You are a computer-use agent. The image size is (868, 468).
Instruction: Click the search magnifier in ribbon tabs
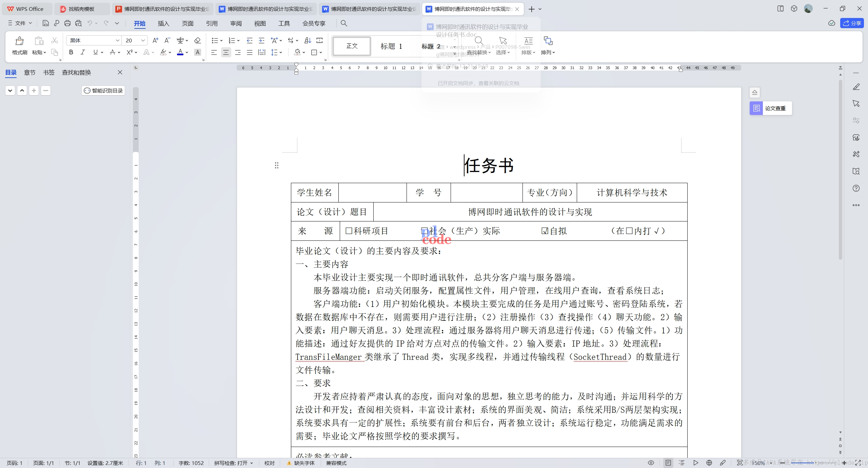[344, 23]
